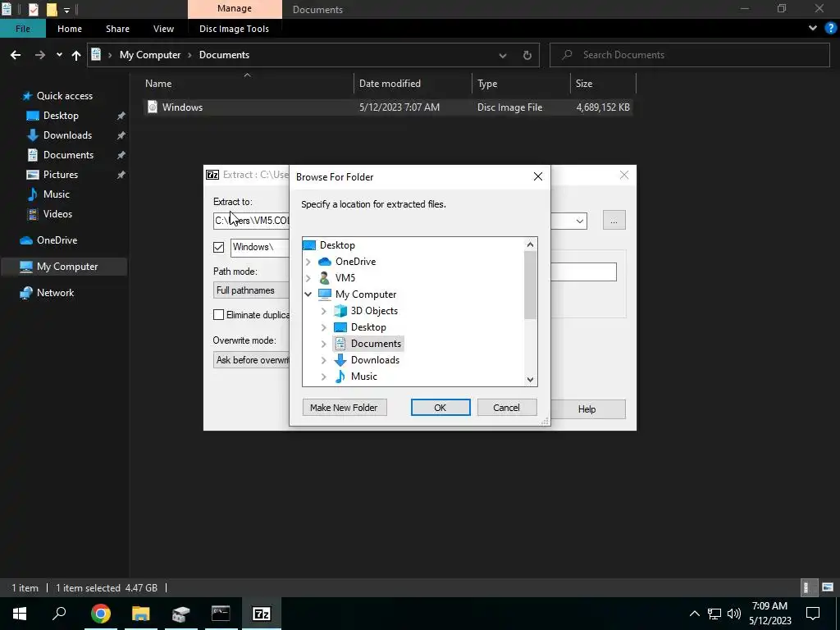Click the browse ellipsis button

614,220
